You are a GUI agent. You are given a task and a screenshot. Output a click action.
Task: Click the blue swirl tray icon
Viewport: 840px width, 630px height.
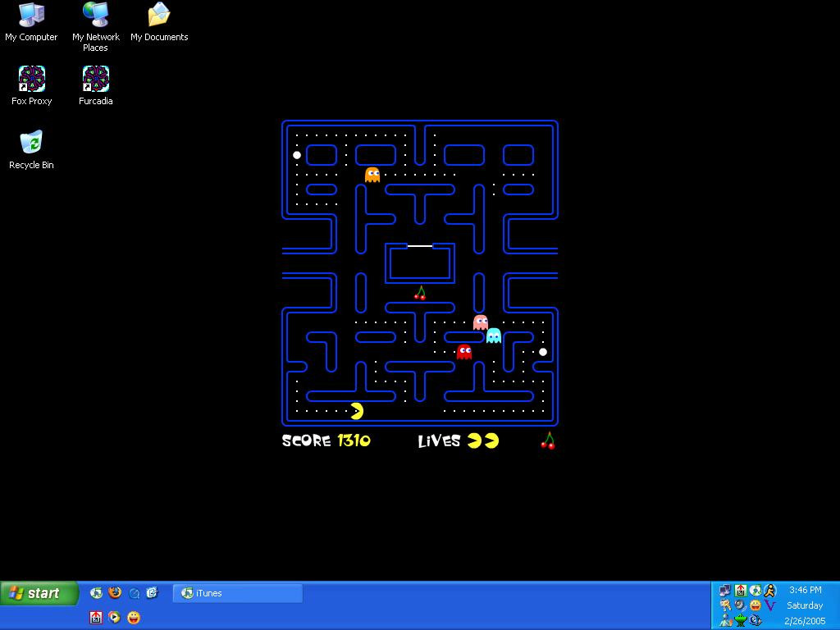(756, 620)
